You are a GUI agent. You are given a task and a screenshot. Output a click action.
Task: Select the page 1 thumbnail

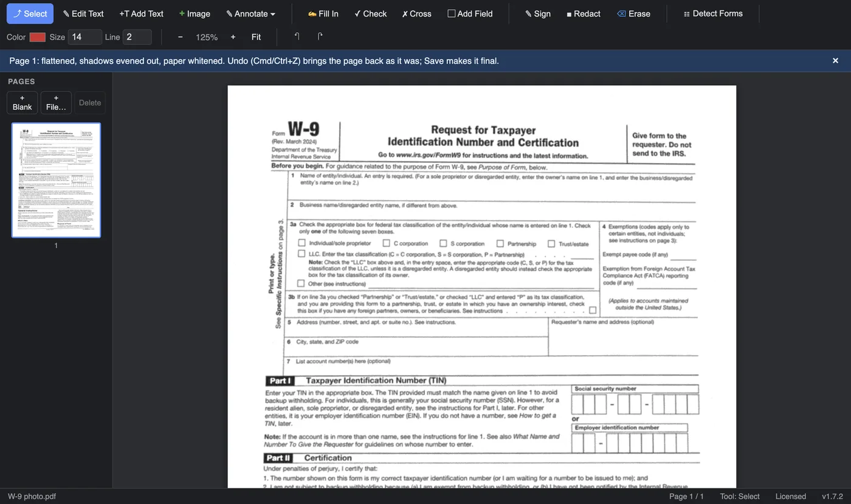[x=56, y=180]
